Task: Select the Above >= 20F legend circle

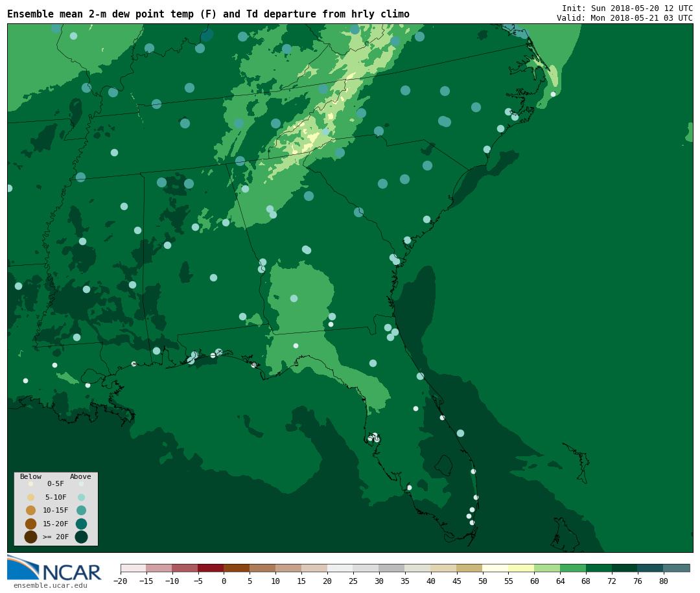Action: (x=81, y=537)
